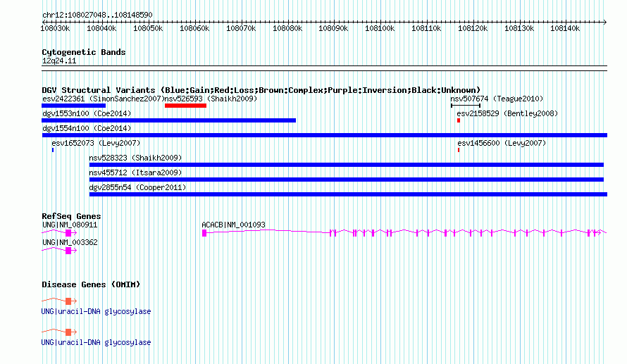
Task: Open the second UNG|uracil-DNA glycosylase link
Action: click(x=96, y=343)
